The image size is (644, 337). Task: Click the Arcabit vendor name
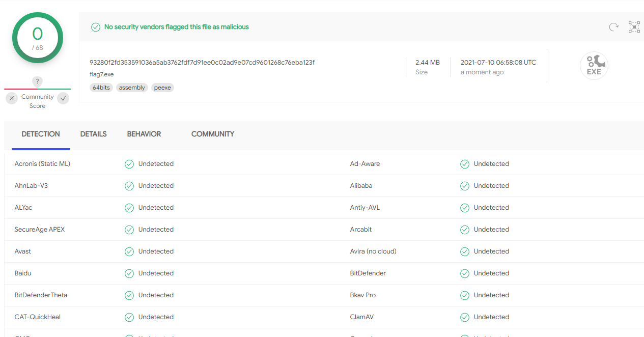(x=361, y=230)
